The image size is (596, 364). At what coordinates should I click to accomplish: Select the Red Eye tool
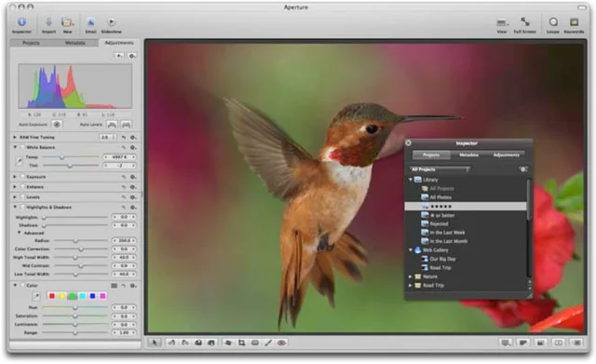[x=281, y=343]
